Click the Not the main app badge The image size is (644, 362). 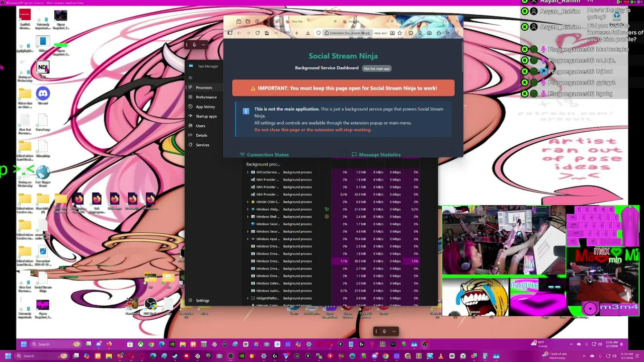(x=377, y=68)
